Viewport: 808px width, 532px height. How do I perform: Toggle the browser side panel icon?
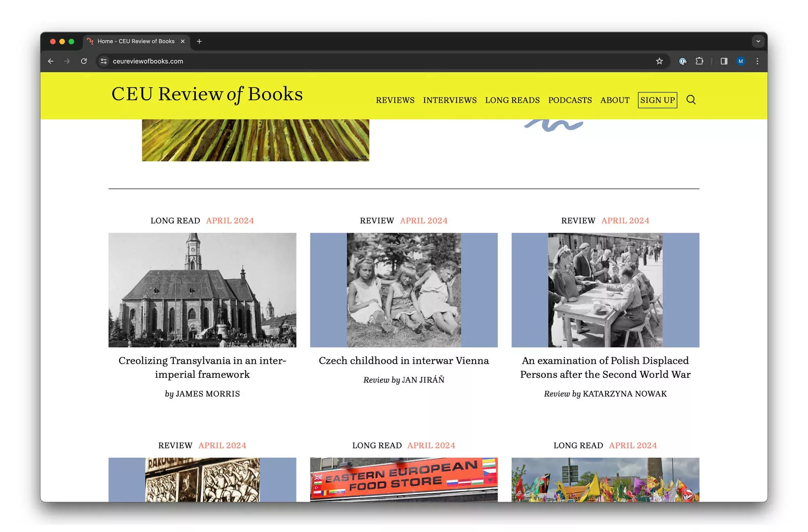(724, 61)
